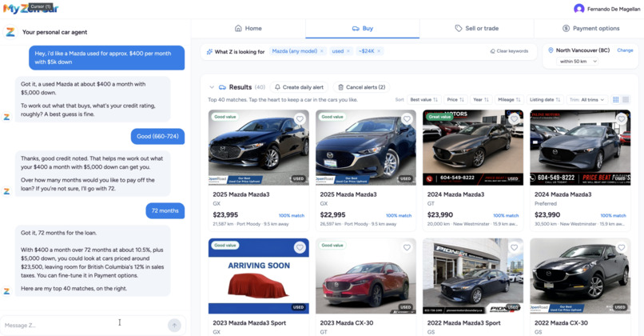Viewport: 644px width, 336px height.
Task: Open the within 50 km dropdown
Action: coord(578,62)
